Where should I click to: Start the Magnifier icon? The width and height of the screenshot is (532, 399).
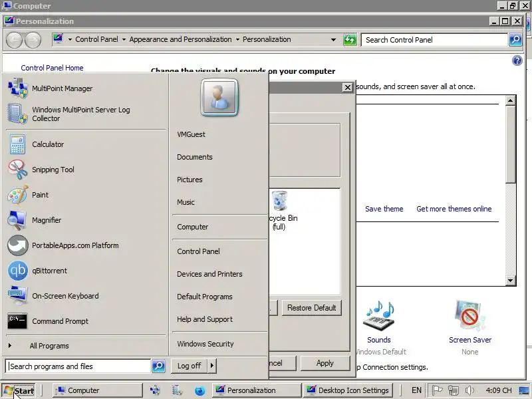tap(18, 220)
